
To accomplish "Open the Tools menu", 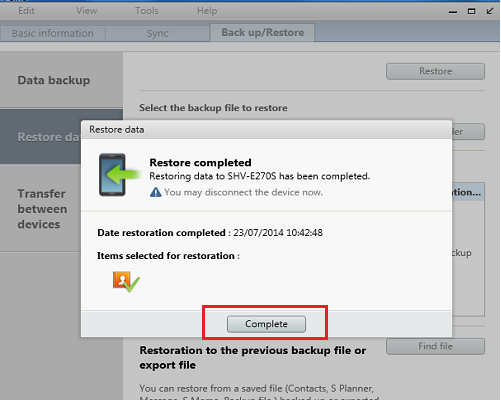I will 147,11.
